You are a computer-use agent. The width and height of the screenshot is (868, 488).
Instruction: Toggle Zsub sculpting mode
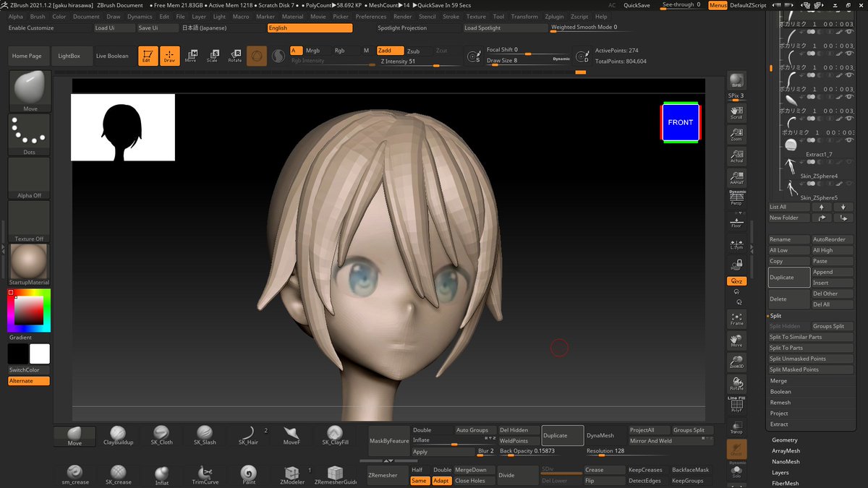[413, 51]
